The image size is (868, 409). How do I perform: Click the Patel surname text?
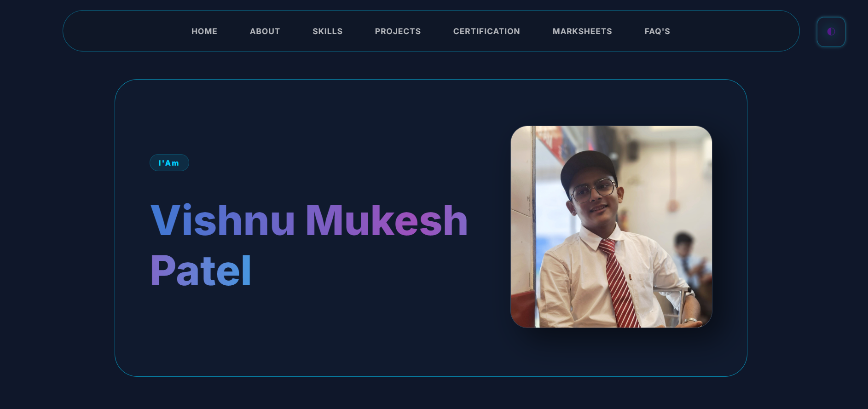201,271
